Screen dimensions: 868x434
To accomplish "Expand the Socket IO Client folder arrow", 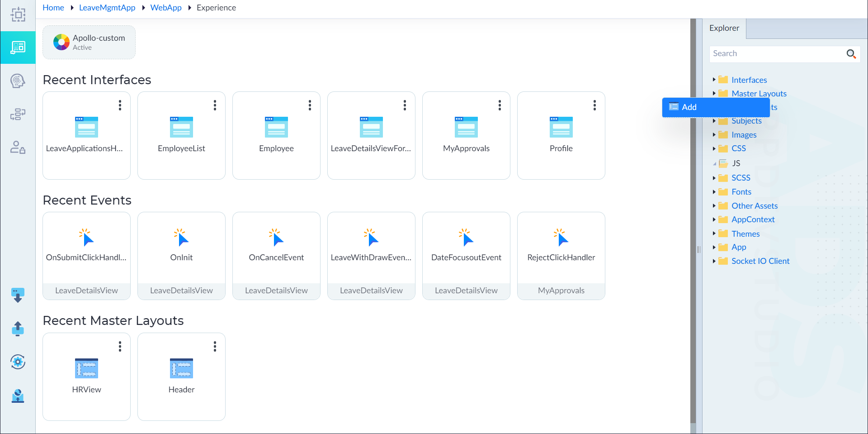I will [714, 261].
